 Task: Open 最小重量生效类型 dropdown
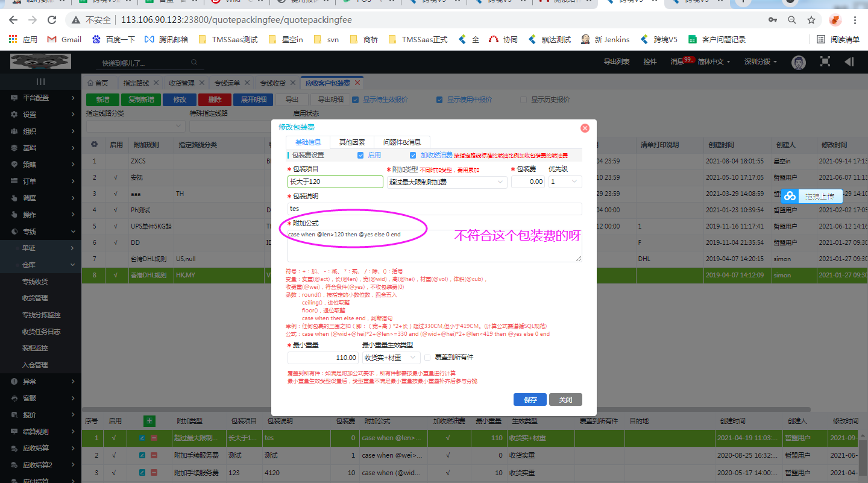pos(391,358)
